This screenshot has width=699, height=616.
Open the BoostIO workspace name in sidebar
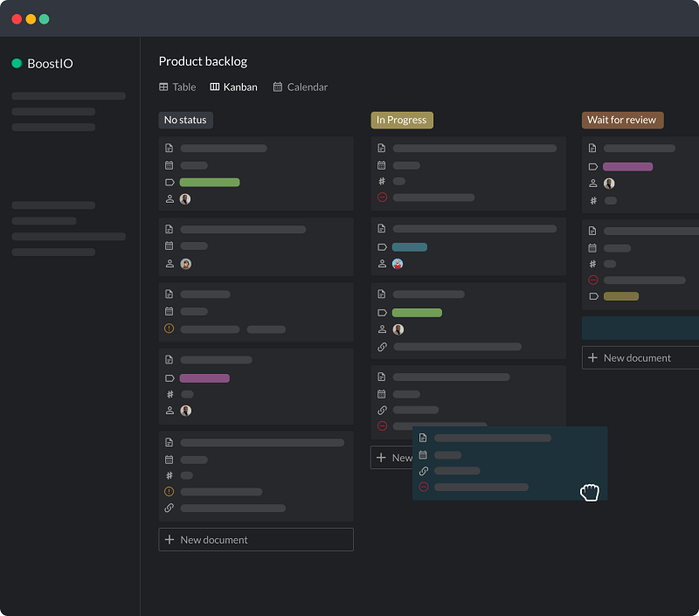pos(50,64)
